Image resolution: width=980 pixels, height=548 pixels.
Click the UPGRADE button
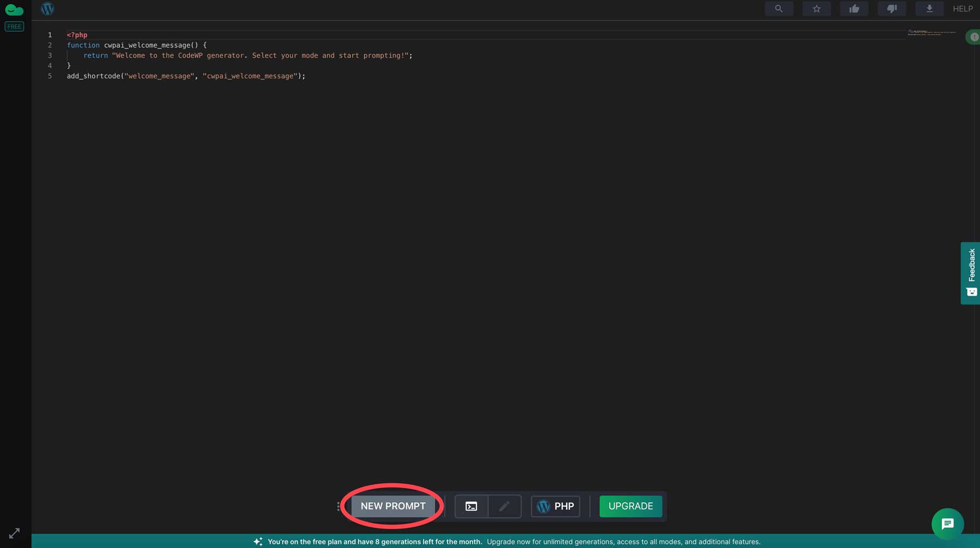[630, 506]
